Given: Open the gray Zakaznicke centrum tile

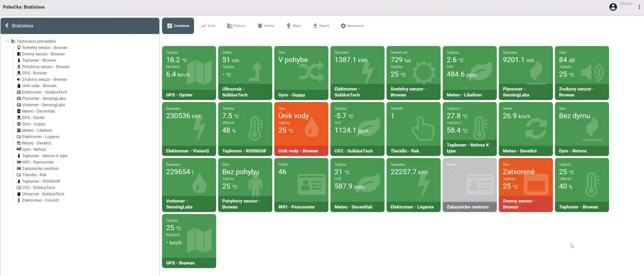Looking at the screenshot, I should 470,185.
